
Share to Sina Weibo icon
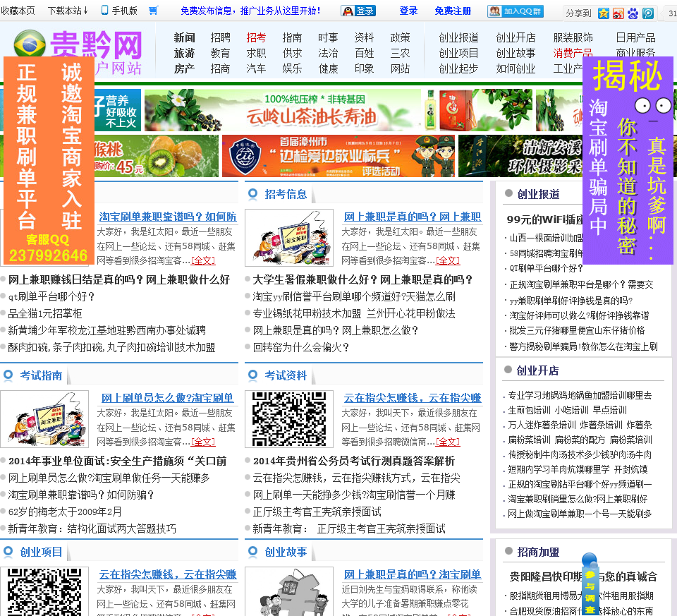pos(618,13)
